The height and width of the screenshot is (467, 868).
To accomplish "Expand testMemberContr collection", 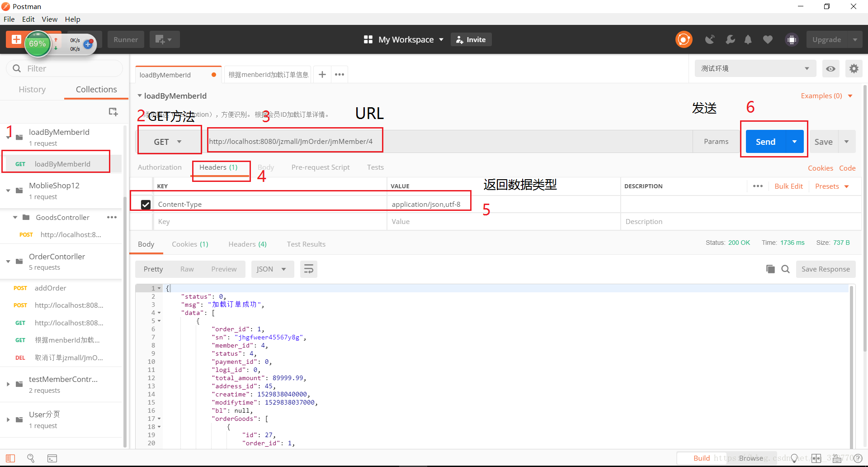I will click(x=8, y=384).
